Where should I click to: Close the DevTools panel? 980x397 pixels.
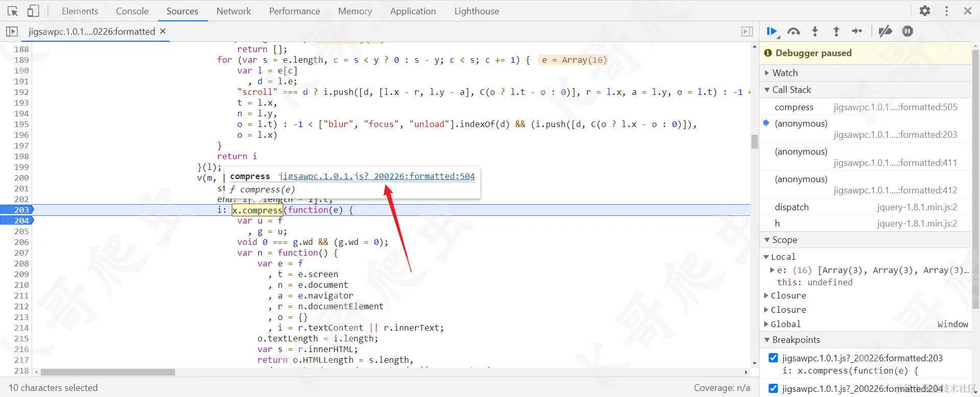(967, 11)
